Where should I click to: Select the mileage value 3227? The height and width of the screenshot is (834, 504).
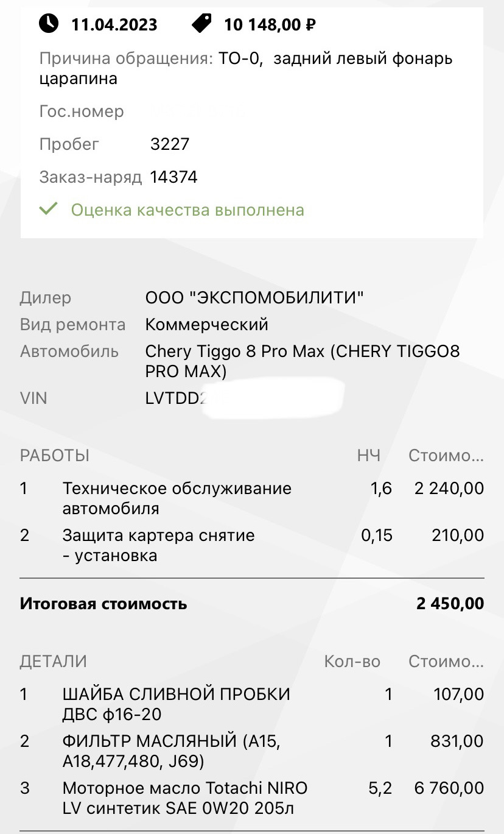pos(170,144)
